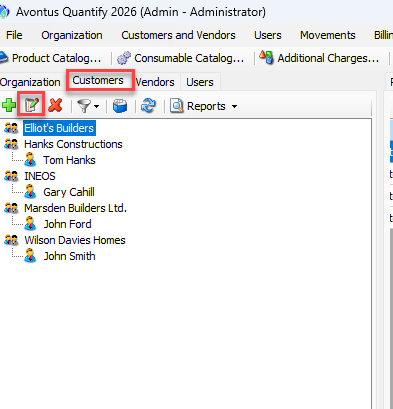Open the Filter dropdown arrow
393x409 pixels.
click(x=96, y=106)
